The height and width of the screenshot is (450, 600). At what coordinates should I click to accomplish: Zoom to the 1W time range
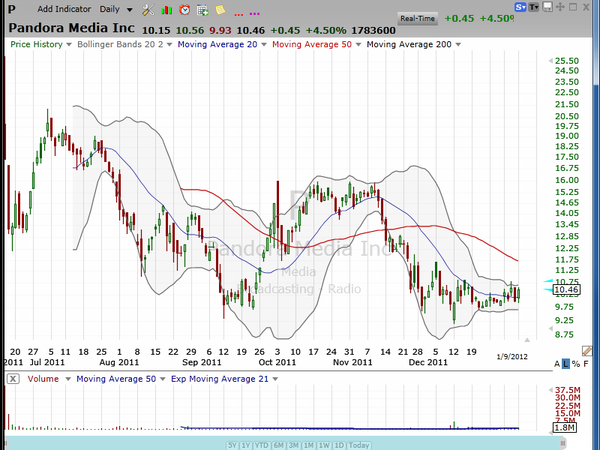[x=324, y=445]
